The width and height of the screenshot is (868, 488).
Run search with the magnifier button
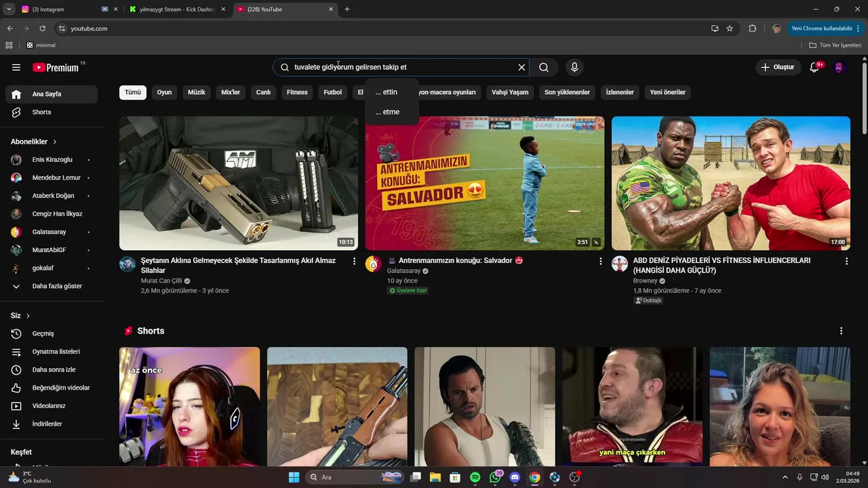[544, 67]
